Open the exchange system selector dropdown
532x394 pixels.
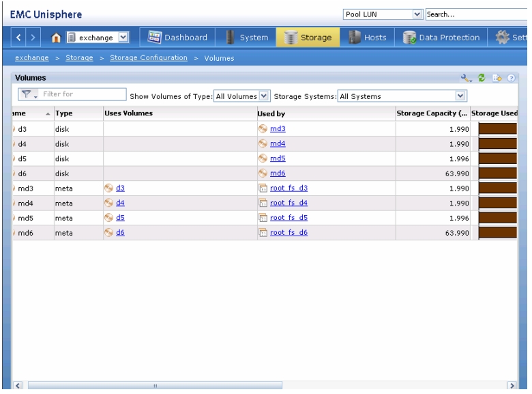(98, 38)
